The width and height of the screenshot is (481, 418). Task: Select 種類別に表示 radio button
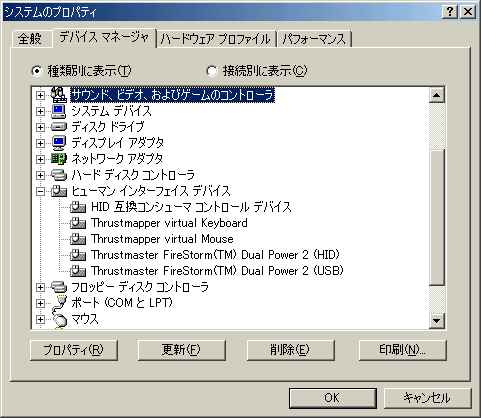[x=36, y=71]
